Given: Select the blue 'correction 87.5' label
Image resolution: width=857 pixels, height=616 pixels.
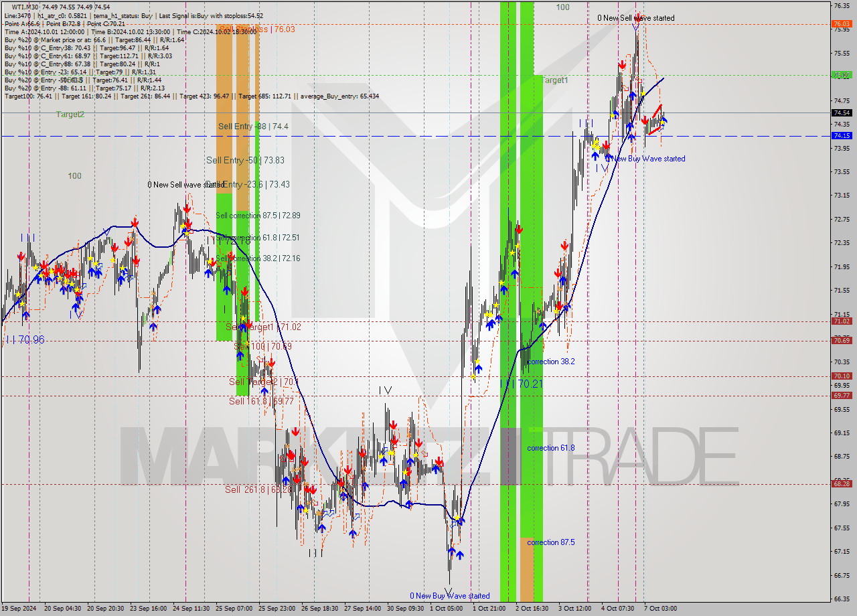Looking at the screenshot, I should [550, 542].
